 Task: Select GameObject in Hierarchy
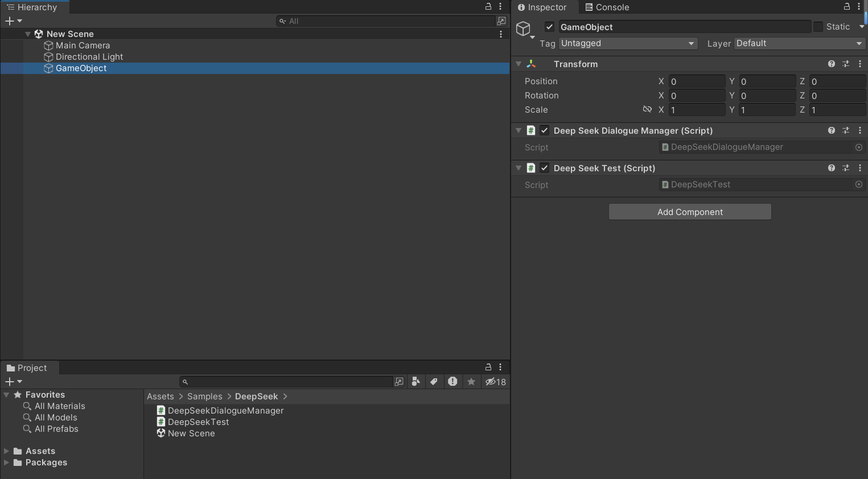[255, 68]
